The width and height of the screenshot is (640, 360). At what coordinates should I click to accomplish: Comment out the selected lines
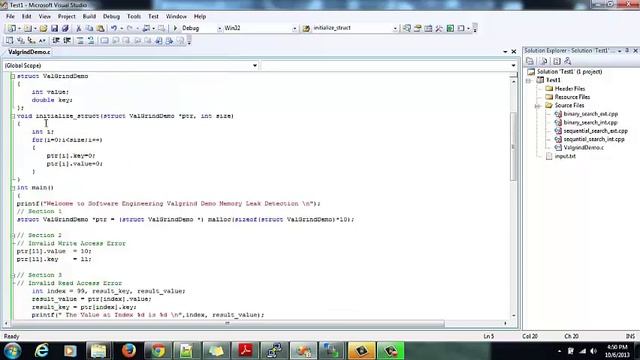pyautogui.click(x=80, y=40)
